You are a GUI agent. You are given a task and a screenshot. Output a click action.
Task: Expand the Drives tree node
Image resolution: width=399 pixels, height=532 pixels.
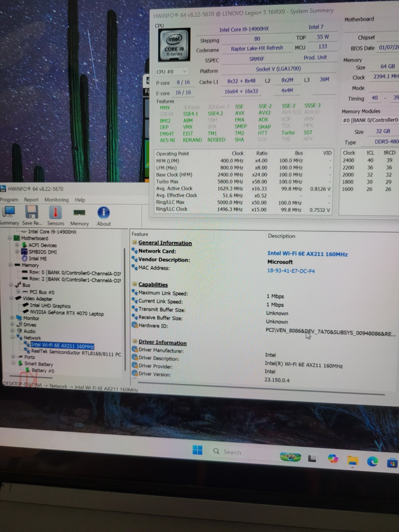tap(12, 324)
